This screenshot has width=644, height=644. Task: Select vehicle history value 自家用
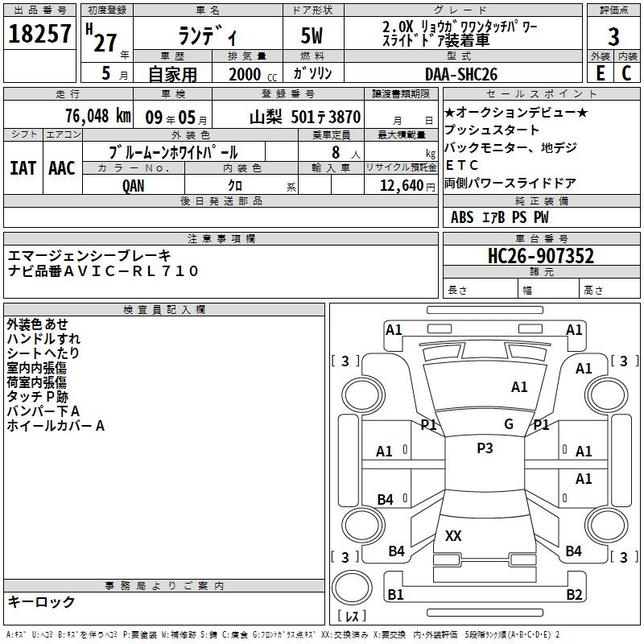click(x=172, y=74)
